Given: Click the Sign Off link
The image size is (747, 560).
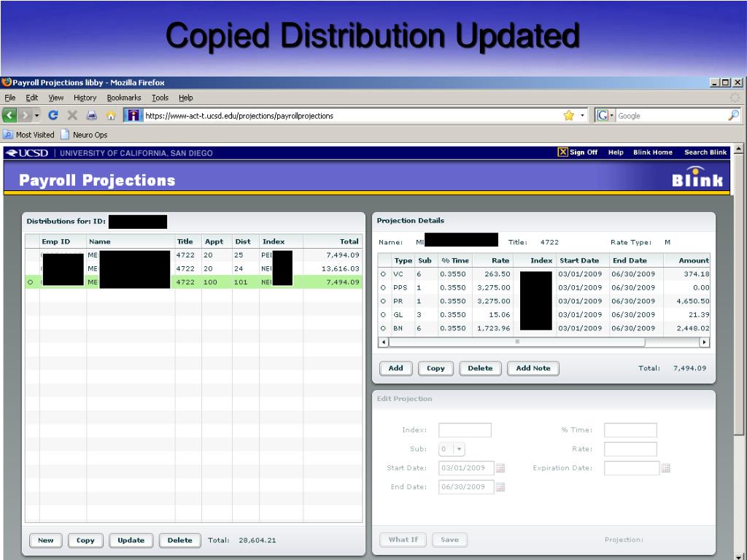Looking at the screenshot, I should tap(578, 152).
